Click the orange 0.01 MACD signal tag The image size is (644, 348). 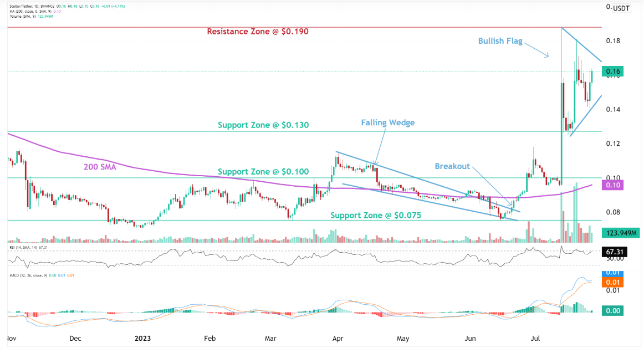pyautogui.click(x=612, y=282)
